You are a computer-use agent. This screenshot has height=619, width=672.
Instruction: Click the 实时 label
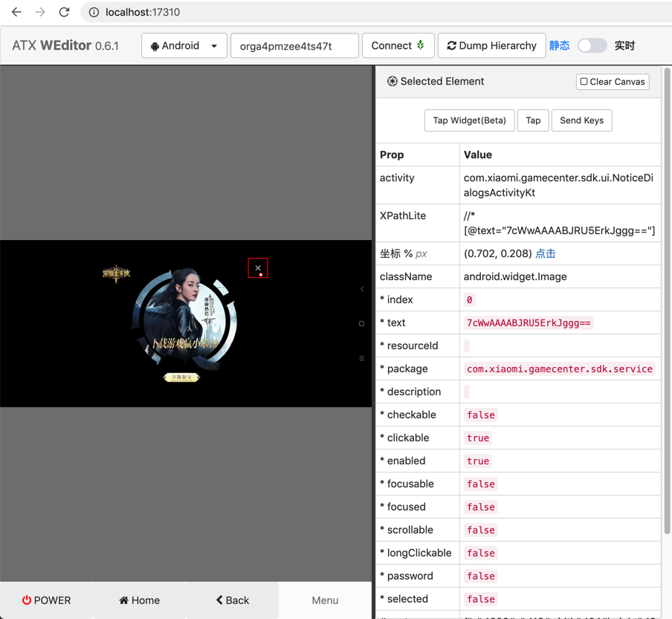click(x=624, y=45)
